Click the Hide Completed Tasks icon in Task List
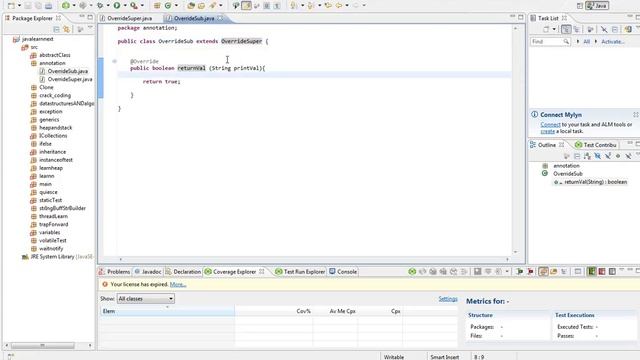Image resolution: width=640 pixels, height=360 pixels. [x=604, y=29]
